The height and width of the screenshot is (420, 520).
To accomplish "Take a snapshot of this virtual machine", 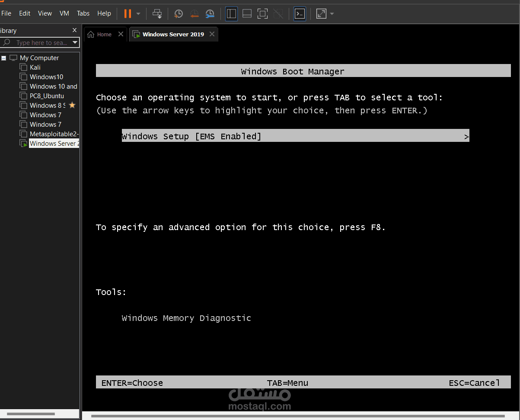I will (x=179, y=14).
